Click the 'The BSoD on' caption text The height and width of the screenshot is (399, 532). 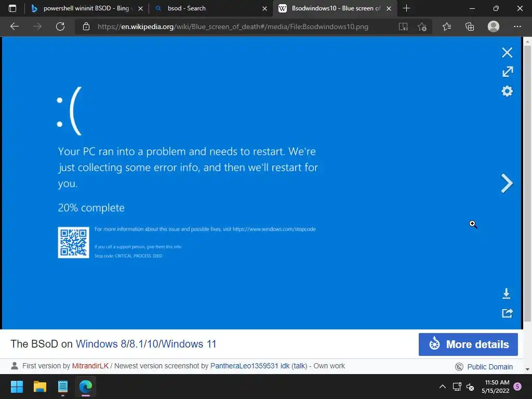point(42,344)
